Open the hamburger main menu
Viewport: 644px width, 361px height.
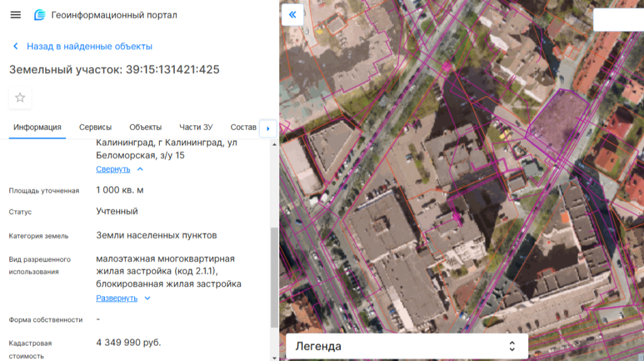(16, 15)
